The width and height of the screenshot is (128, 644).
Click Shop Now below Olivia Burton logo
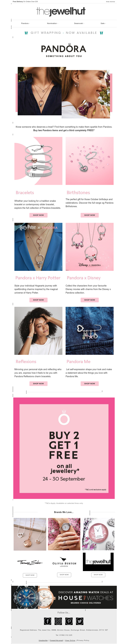[64, 575]
